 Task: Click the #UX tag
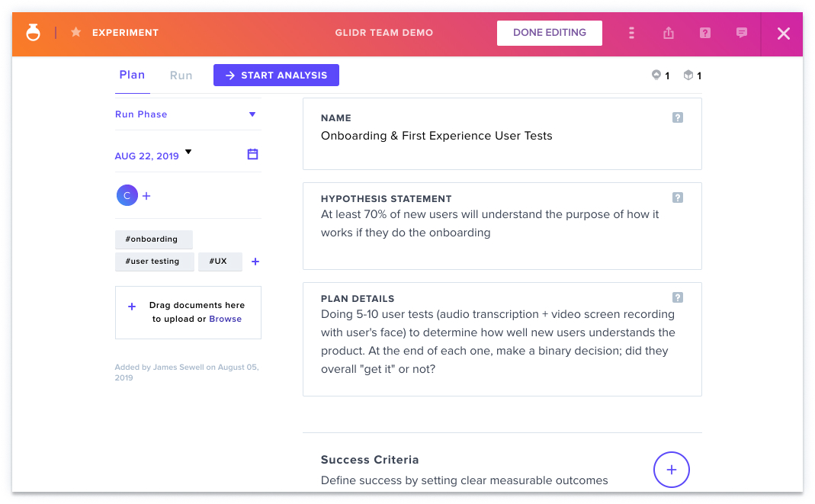coord(220,262)
